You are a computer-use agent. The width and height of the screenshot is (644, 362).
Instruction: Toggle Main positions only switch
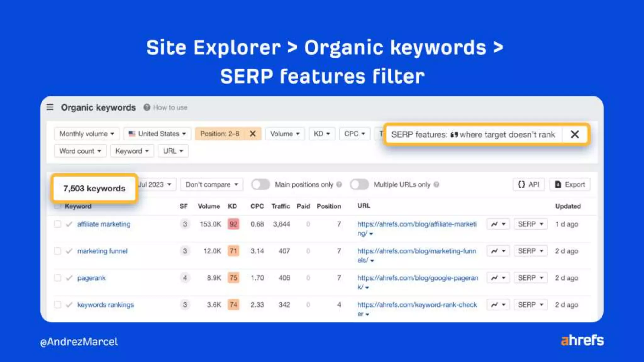point(260,184)
